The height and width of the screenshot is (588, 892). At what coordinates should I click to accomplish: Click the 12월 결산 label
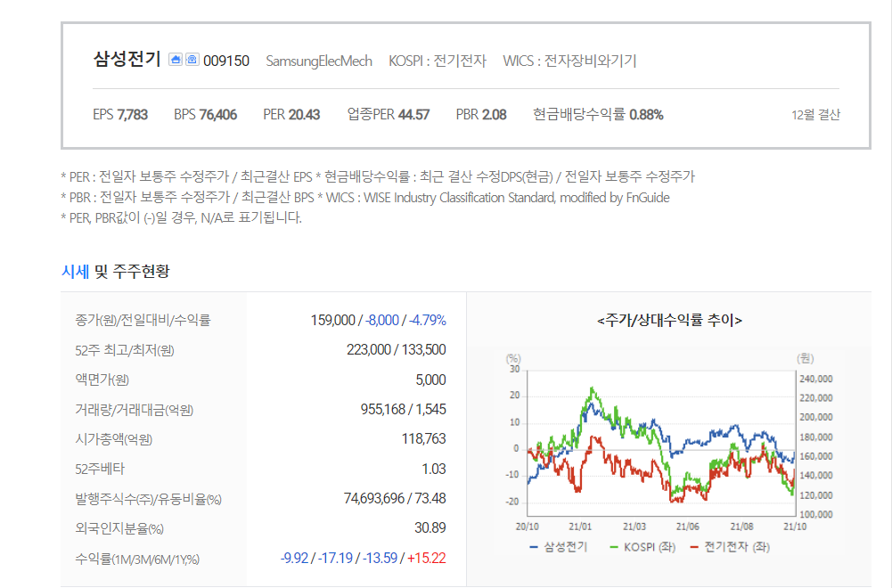tap(815, 115)
